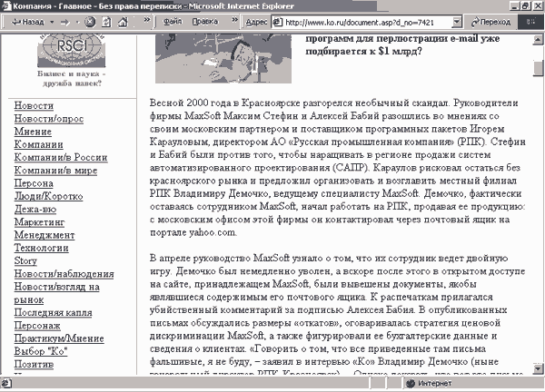Click the Адрес label on address bar
The height and width of the screenshot is (392, 545).
pyautogui.click(x=256, y=22)
